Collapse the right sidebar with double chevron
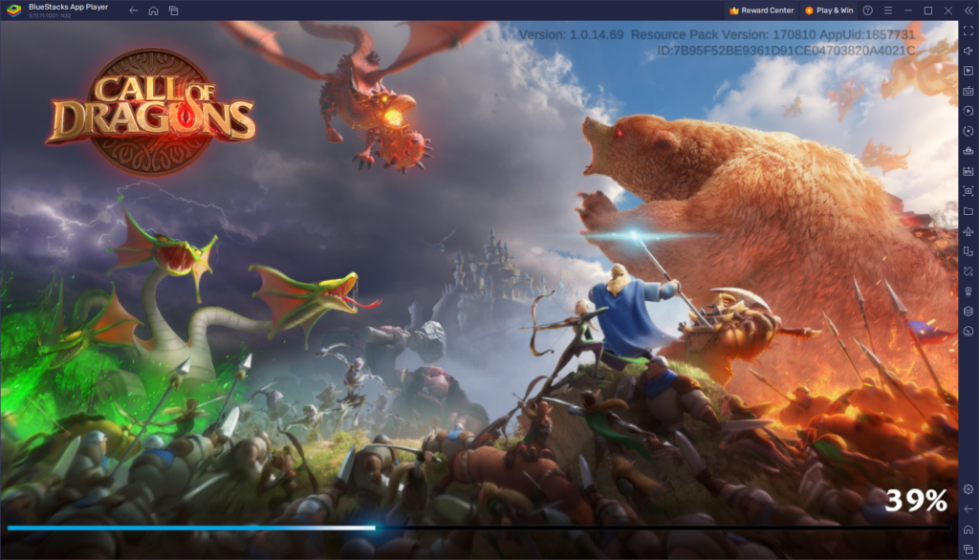 tap(968, 11)
